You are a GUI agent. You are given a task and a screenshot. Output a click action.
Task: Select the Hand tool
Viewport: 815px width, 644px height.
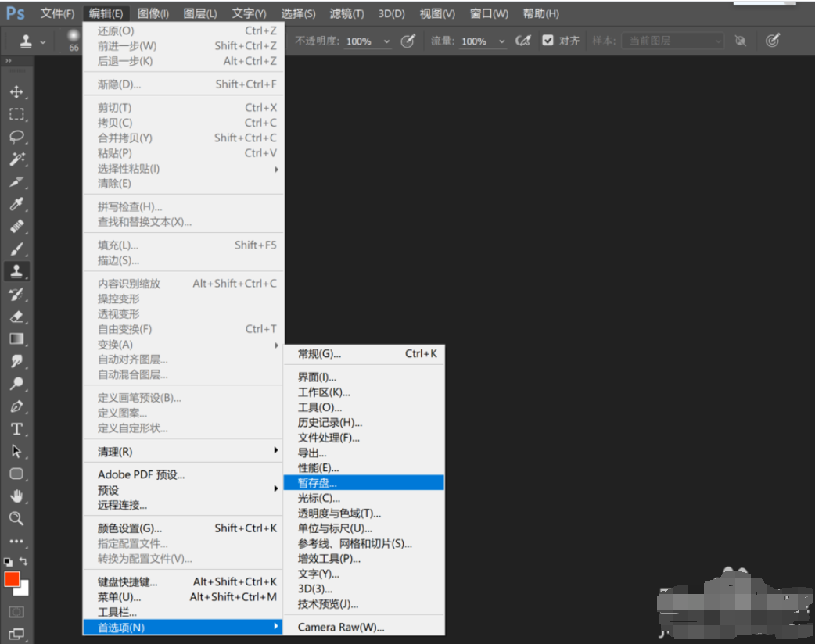[x=16, y=496]
